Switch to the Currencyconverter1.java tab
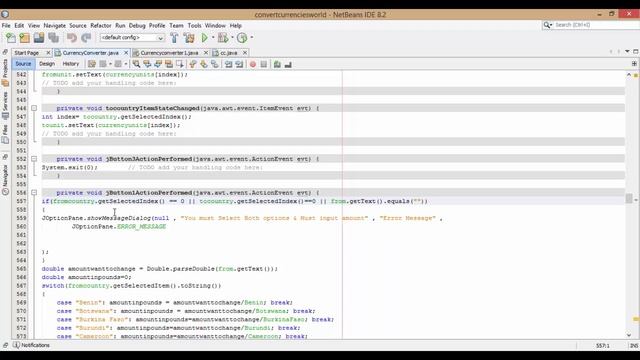640x360 pixels. coord(169,53)
